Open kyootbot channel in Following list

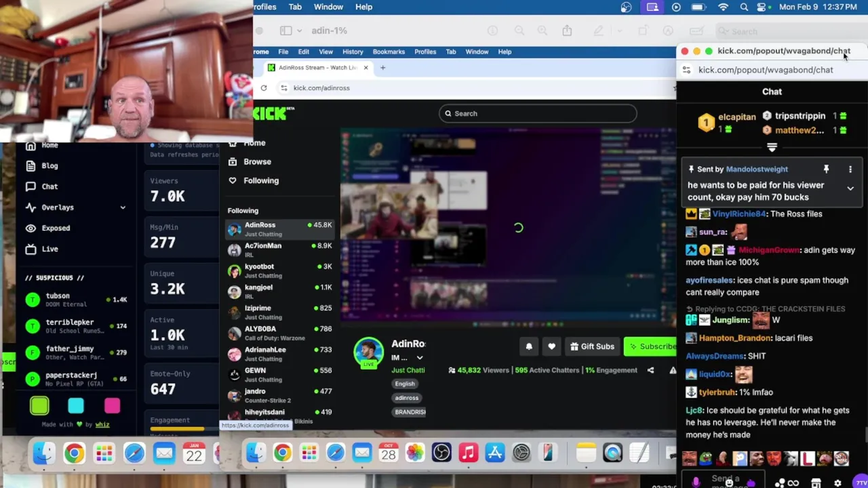click(x=279, y=270)
